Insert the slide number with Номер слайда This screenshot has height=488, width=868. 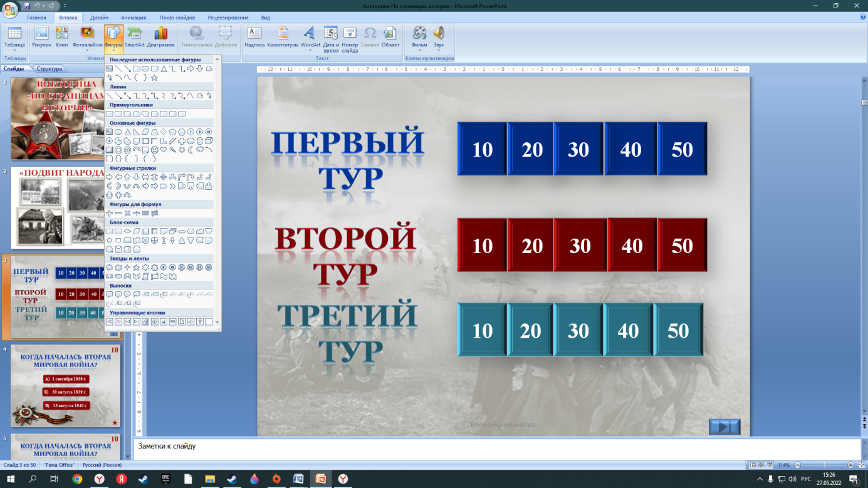(350, 39)
